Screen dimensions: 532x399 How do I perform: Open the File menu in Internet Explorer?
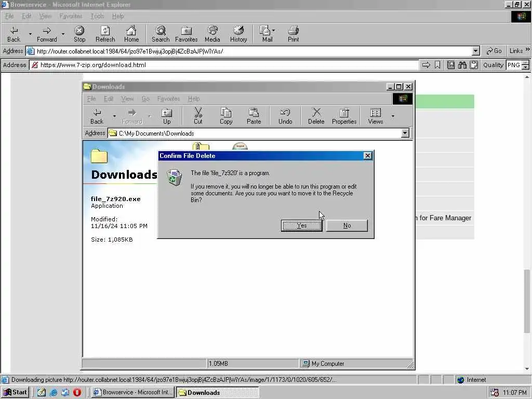pos(9,16)
